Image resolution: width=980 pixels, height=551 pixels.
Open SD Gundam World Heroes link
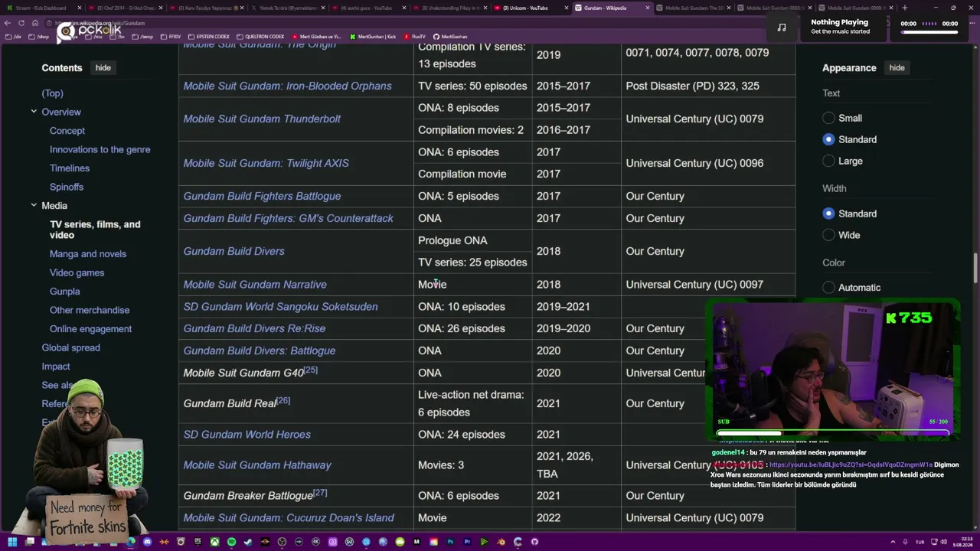(x=247, y=435)
